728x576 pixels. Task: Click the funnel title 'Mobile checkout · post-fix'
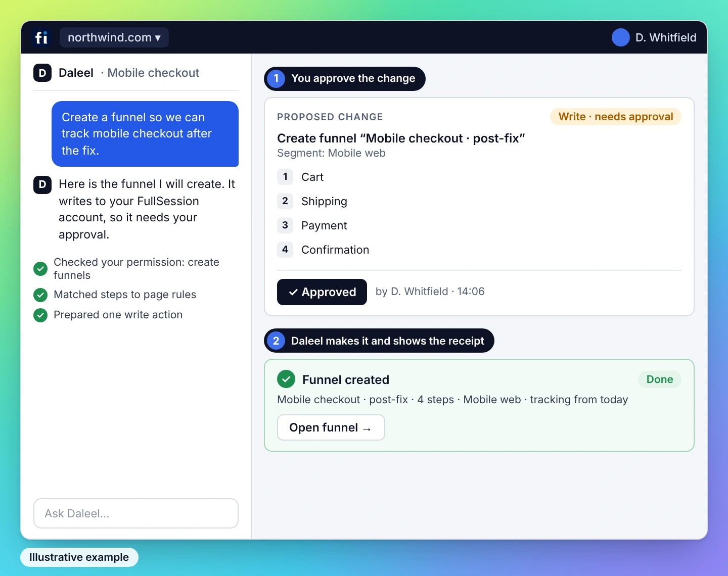click(401, 138)
